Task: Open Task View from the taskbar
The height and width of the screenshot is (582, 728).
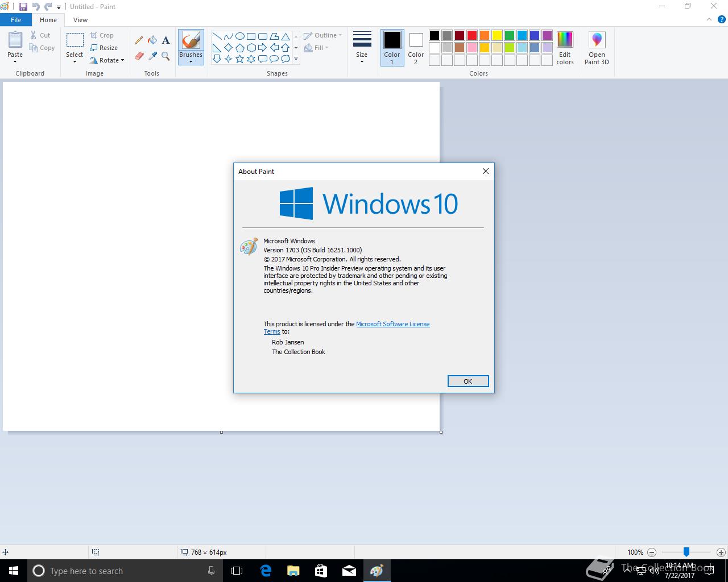Action: pos(237,571)
